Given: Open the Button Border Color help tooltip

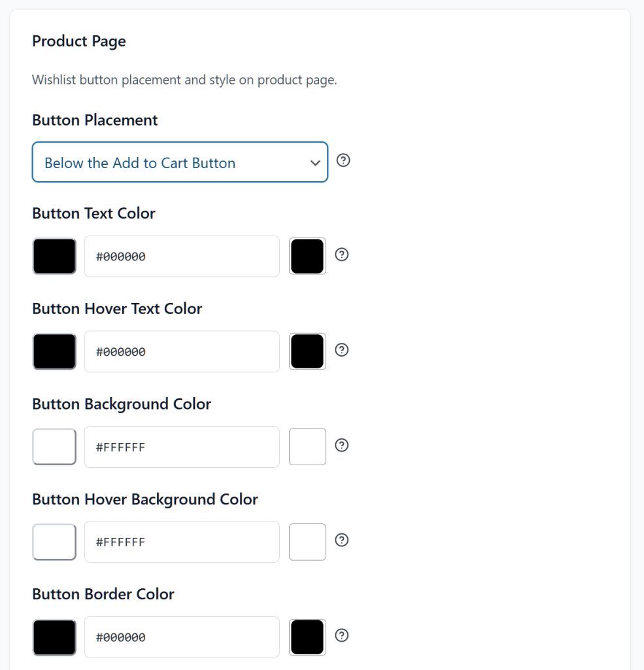Looking at the screenshot, I should (341, 635).
